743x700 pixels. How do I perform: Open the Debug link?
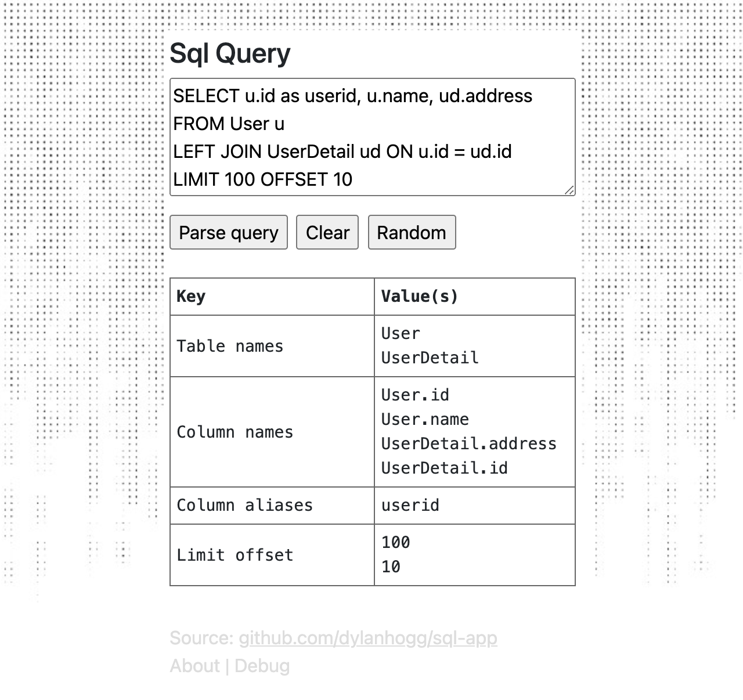point(262,666)
